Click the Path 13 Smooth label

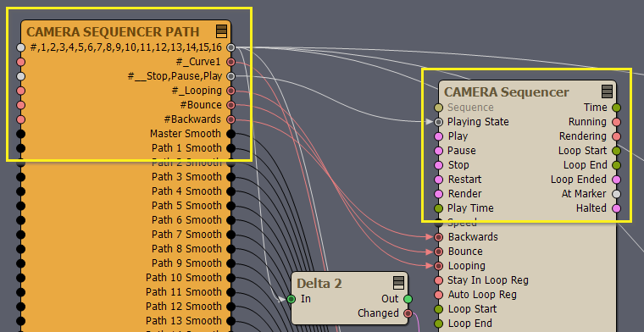pyautogui.click(x=184, y=320)
